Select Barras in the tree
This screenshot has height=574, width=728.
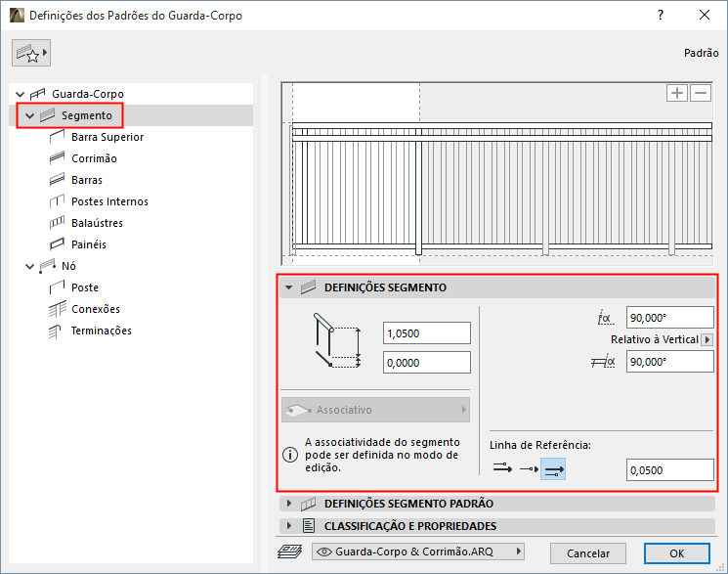87,180
